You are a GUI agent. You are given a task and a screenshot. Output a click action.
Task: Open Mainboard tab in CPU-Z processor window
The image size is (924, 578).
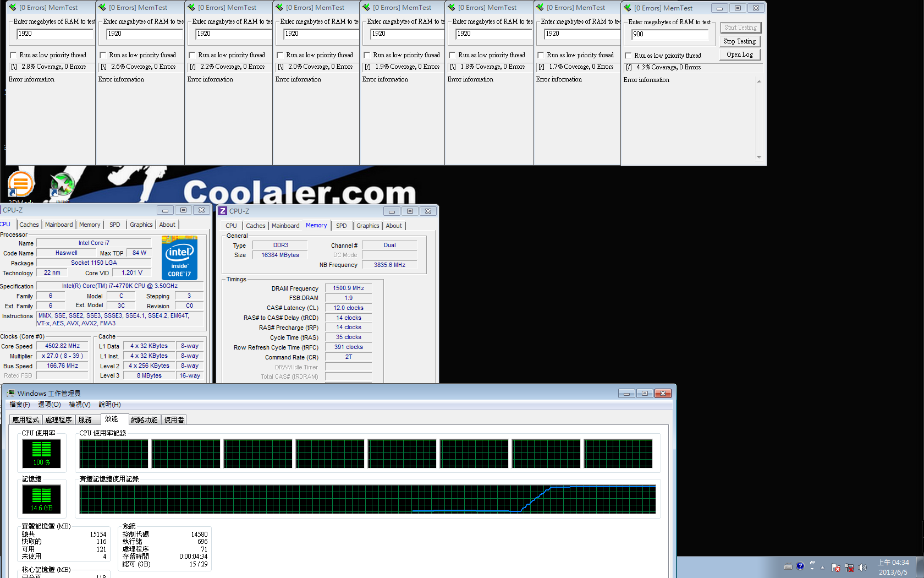click(59, 225)
